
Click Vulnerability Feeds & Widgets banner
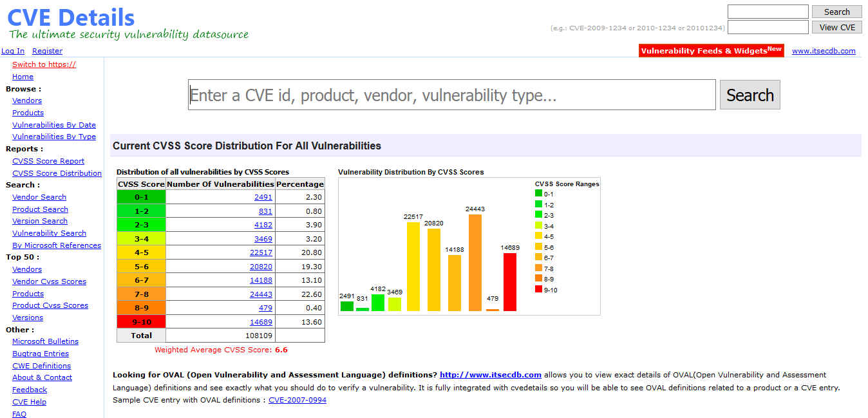[711, 50]
